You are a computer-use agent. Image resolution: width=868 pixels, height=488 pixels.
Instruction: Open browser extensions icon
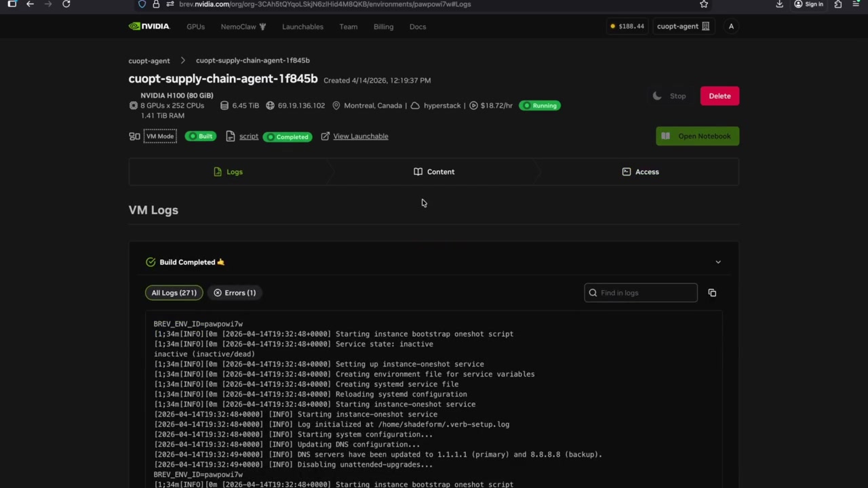coord(838,4)
